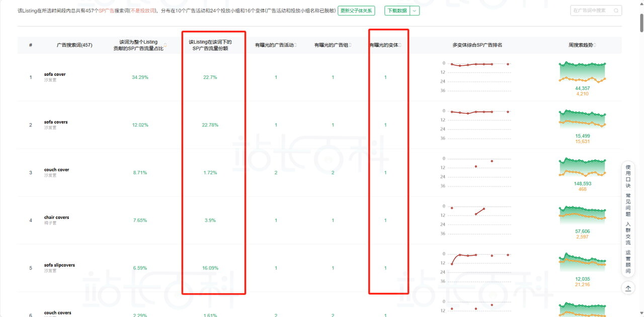This screenshot has height=317, width=644.
Task: Click the SP ad ranking chart for sofa slipcovers
Action: [x=476, y=268]
